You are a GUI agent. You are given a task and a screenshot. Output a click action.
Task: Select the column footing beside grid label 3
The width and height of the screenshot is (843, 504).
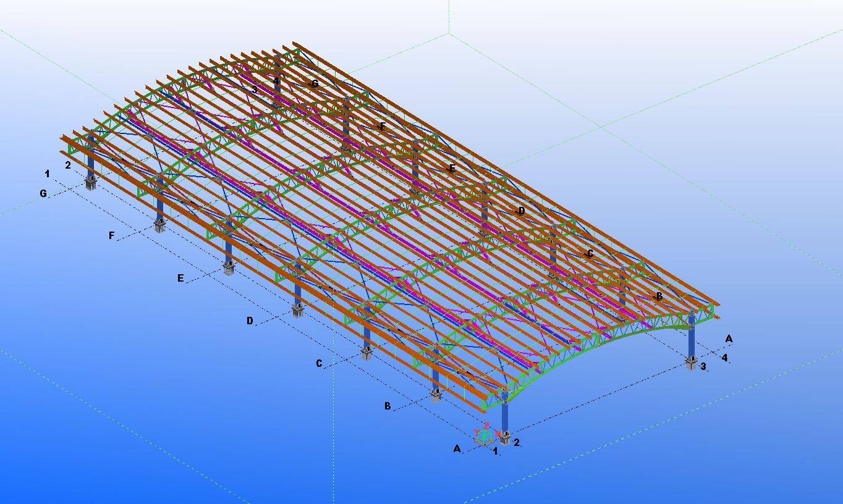(691, 363)
